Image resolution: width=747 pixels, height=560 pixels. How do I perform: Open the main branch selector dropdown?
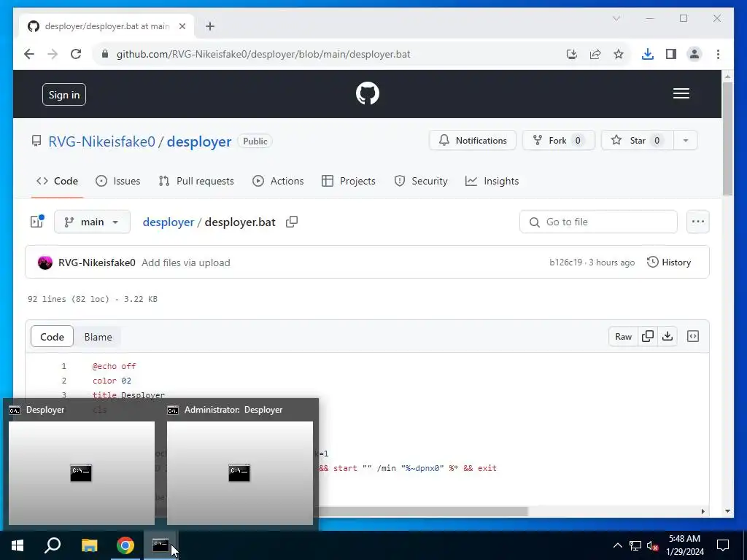coord(92,222)
